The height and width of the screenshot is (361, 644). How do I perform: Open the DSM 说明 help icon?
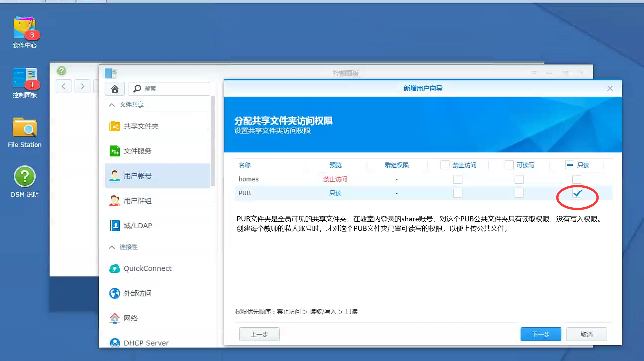(25, 177)
